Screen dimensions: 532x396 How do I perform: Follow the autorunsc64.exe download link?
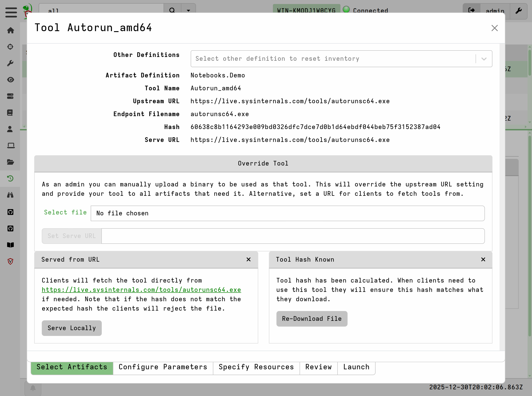pyautogui.click(x=141, y=290)
